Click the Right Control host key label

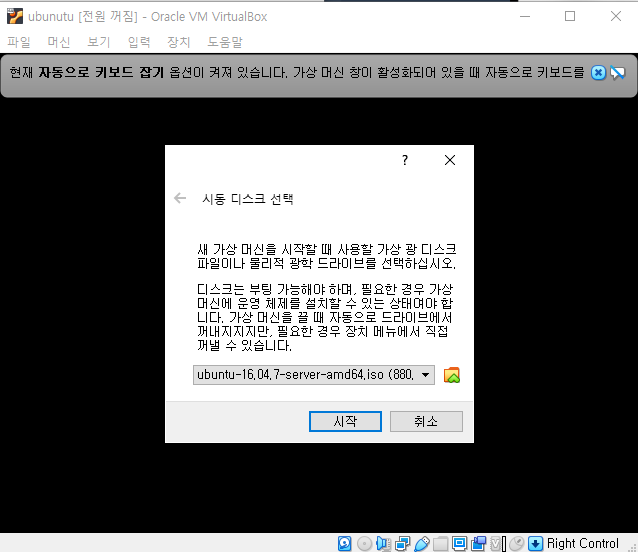tap(583, 543)
